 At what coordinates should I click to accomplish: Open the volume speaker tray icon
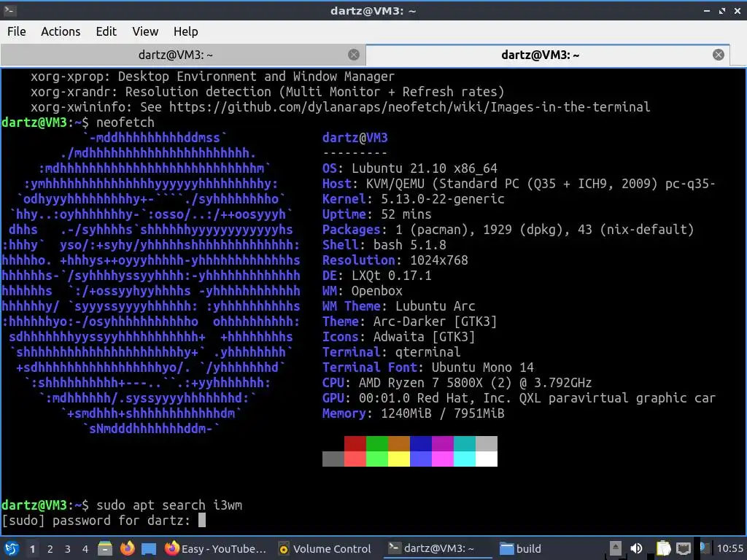(x=636, y=548)
